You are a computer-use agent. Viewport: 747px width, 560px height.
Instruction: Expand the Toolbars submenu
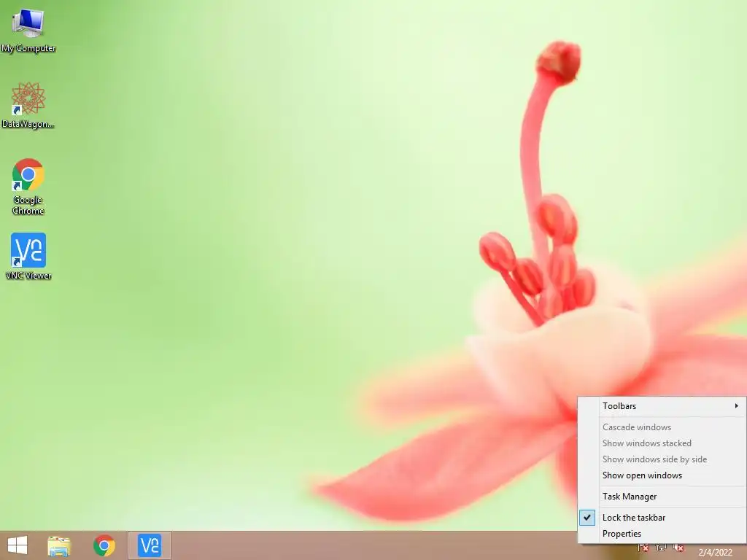tap(662, 405)
